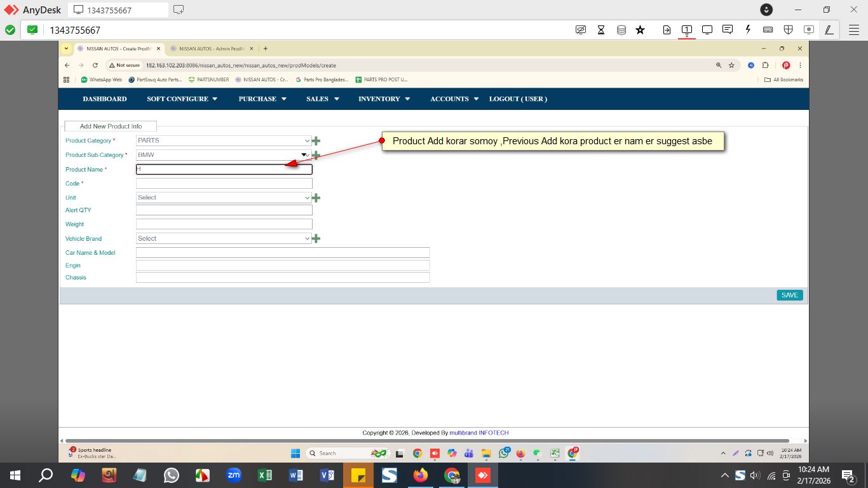Select NISSAN AUTOS Create Prod tab
This screenshot has width=868, height=488.
click(x=119, y=48)
